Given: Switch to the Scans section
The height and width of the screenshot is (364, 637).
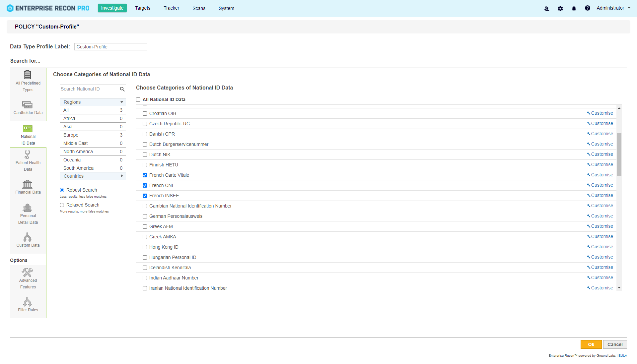Looking at the screenshot, I should 199,8.
